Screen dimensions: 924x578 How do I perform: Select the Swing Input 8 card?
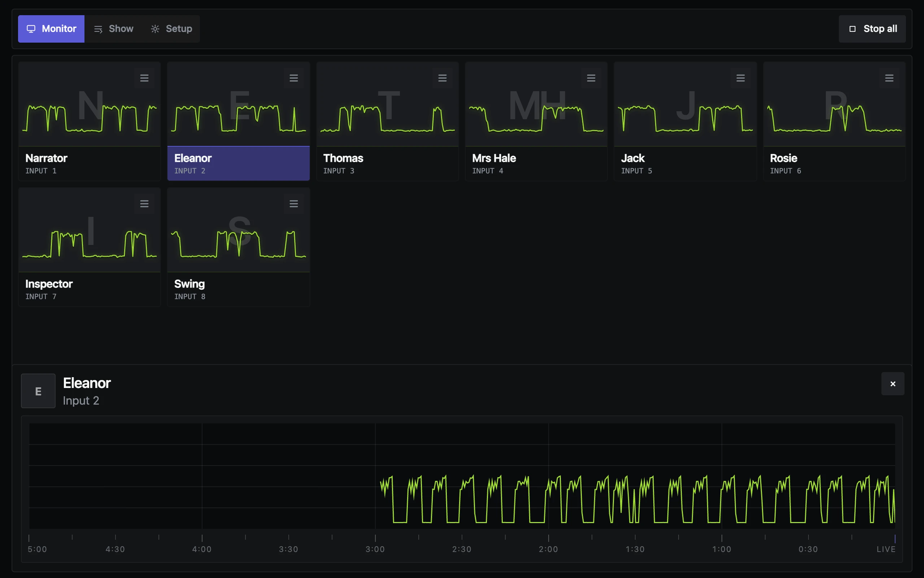(238, 247)
